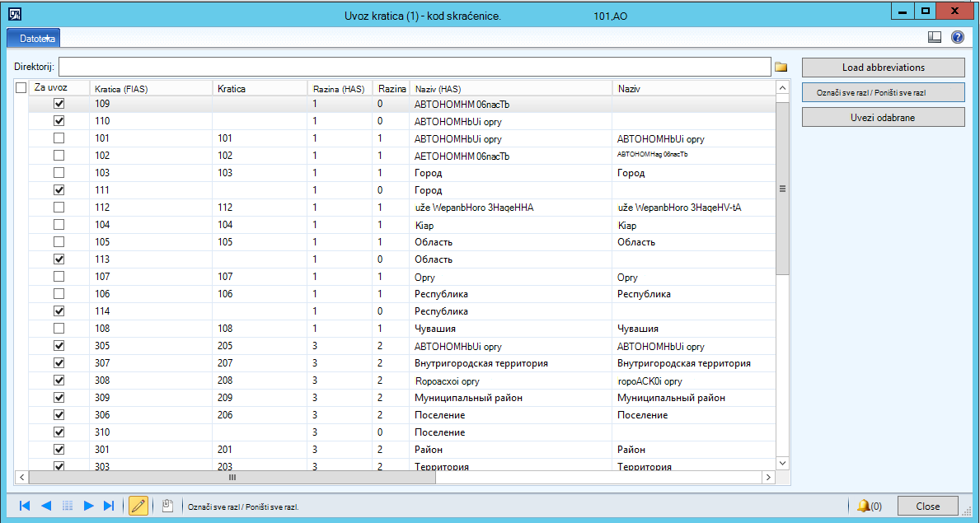Uncheck Za uvoz for row 310

[59, 432]
